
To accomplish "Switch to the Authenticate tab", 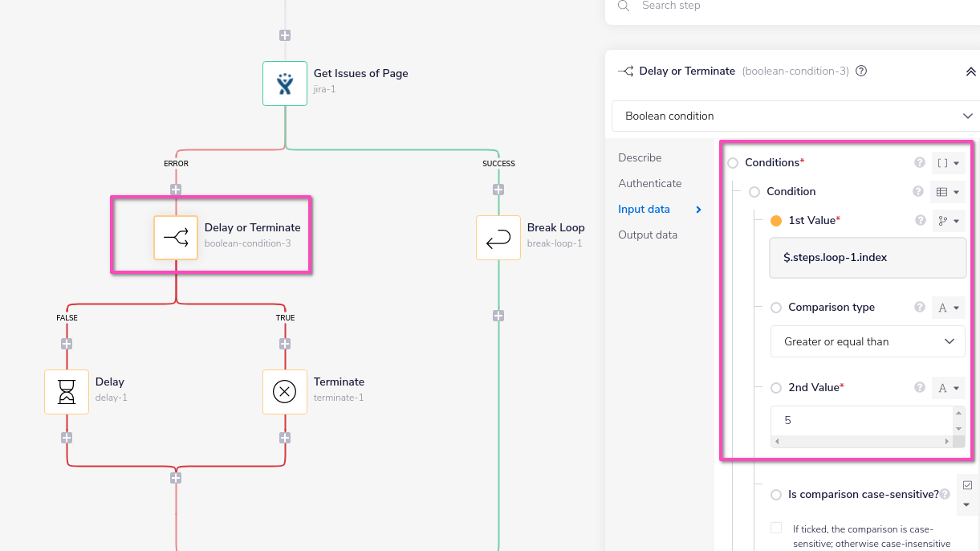I will pos(650,183).
